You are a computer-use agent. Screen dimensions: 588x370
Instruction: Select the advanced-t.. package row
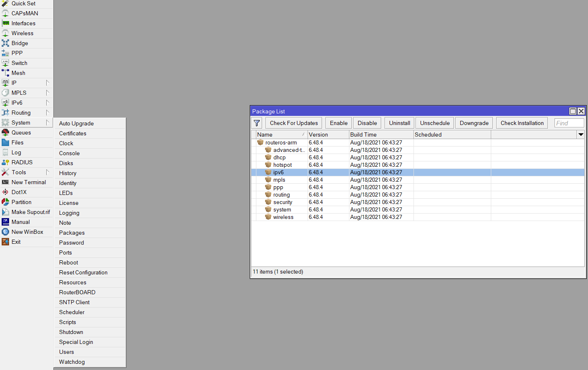click(x=418, y=150)
